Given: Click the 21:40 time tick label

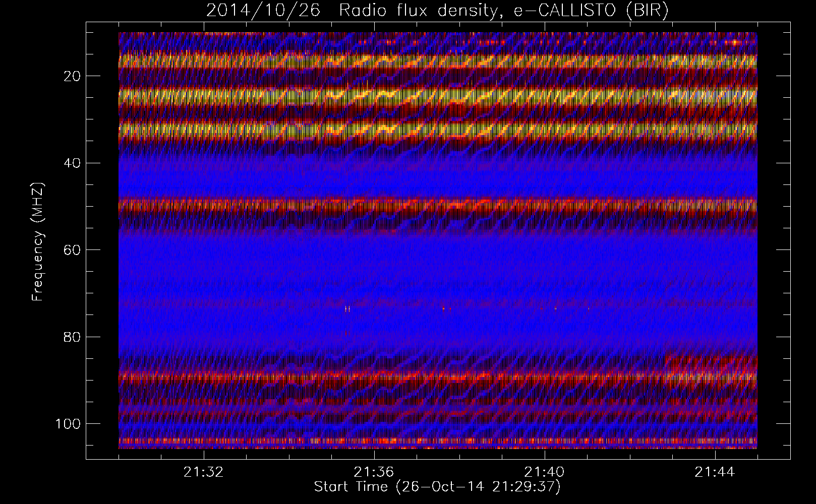Looking at the screenshot, I should pos(544,472).
